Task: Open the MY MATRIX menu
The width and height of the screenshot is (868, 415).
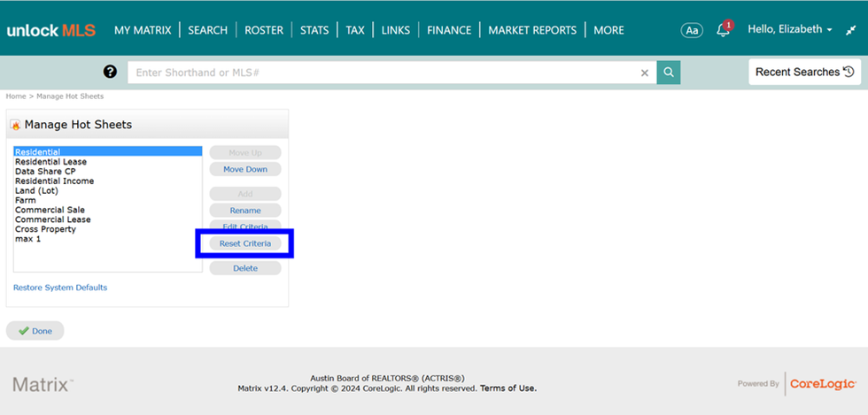Action: [x=143, y=30]
